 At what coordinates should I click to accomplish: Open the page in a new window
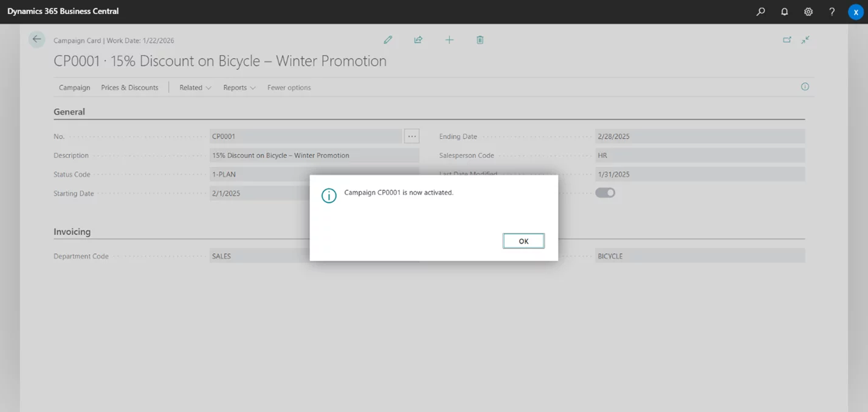(x=787, y=40)
